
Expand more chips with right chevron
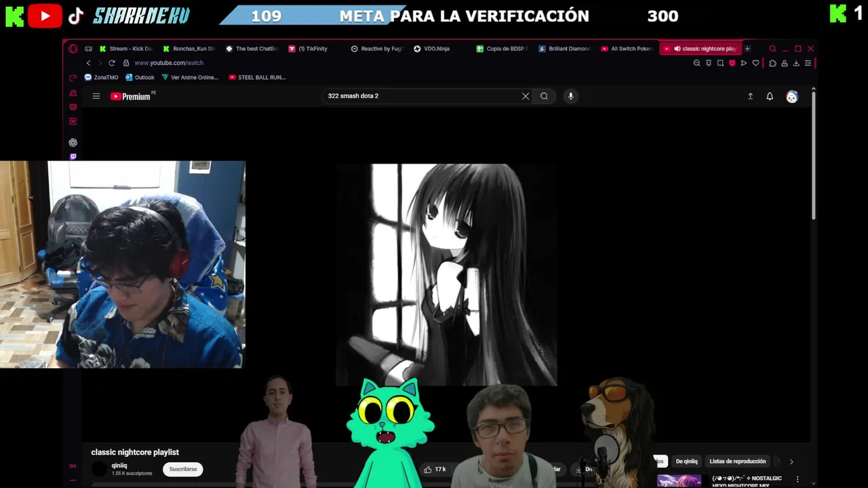pos(791,462)
